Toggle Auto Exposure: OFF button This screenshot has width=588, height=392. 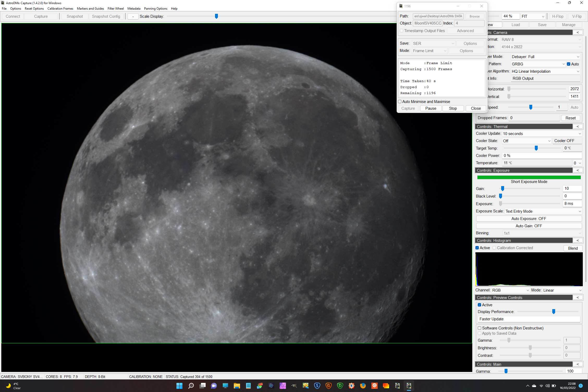coord(529,219)
